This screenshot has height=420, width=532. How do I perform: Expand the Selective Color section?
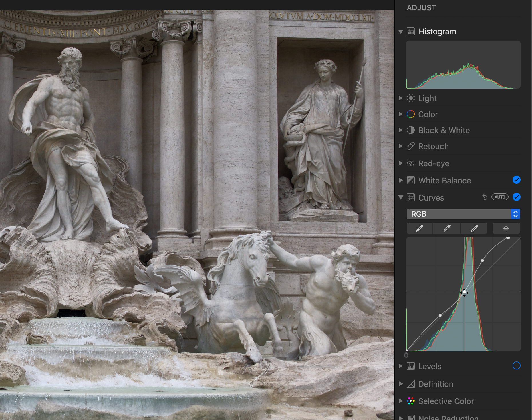401,401
